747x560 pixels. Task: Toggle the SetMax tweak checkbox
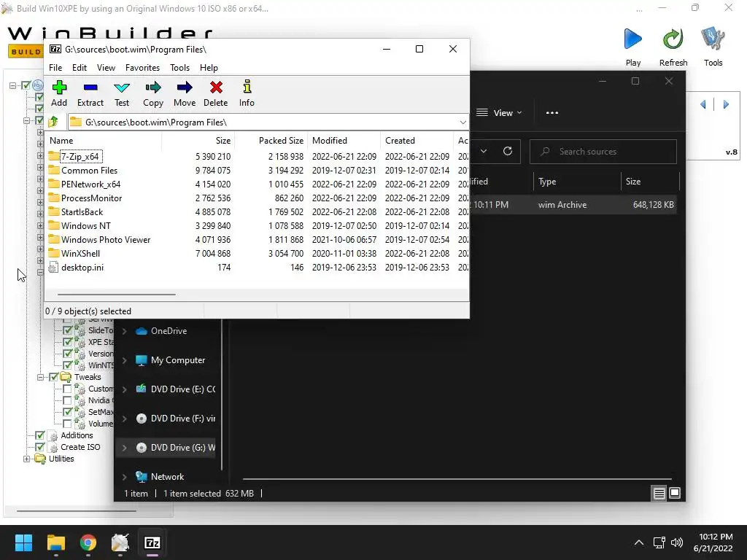tap(67, 412)
